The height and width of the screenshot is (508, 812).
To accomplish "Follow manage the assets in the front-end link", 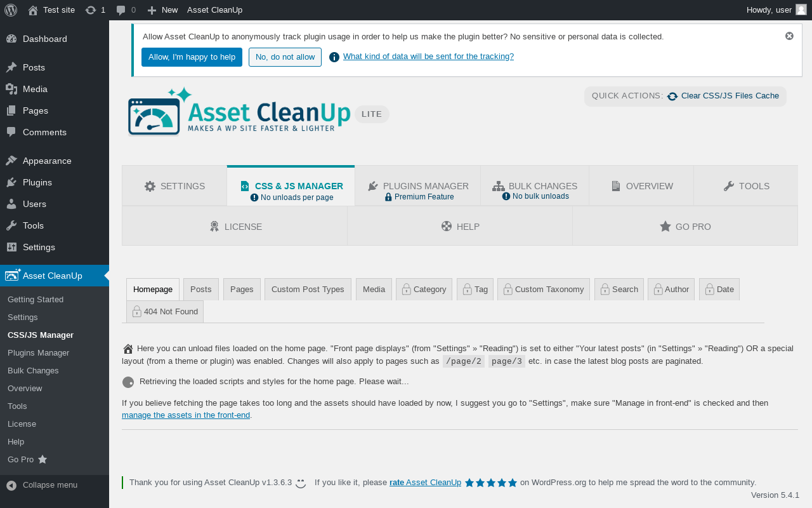I will [x=186, y=415].
